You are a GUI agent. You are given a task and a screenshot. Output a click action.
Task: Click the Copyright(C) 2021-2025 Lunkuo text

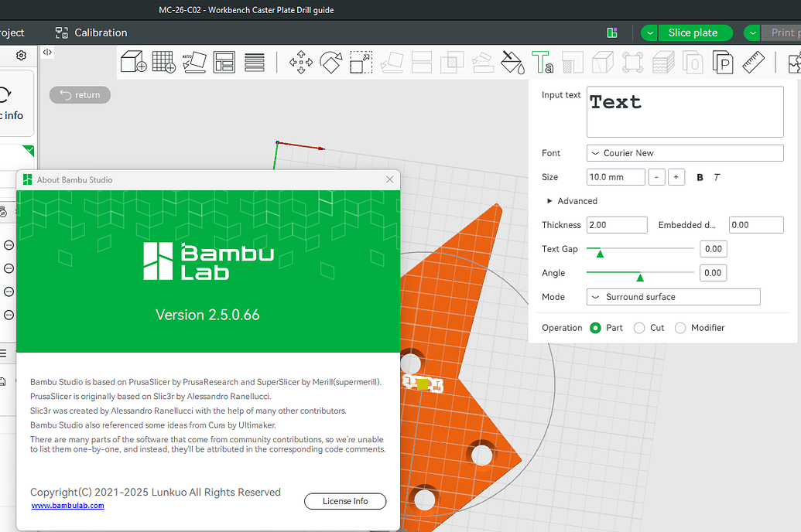point(156,492)
